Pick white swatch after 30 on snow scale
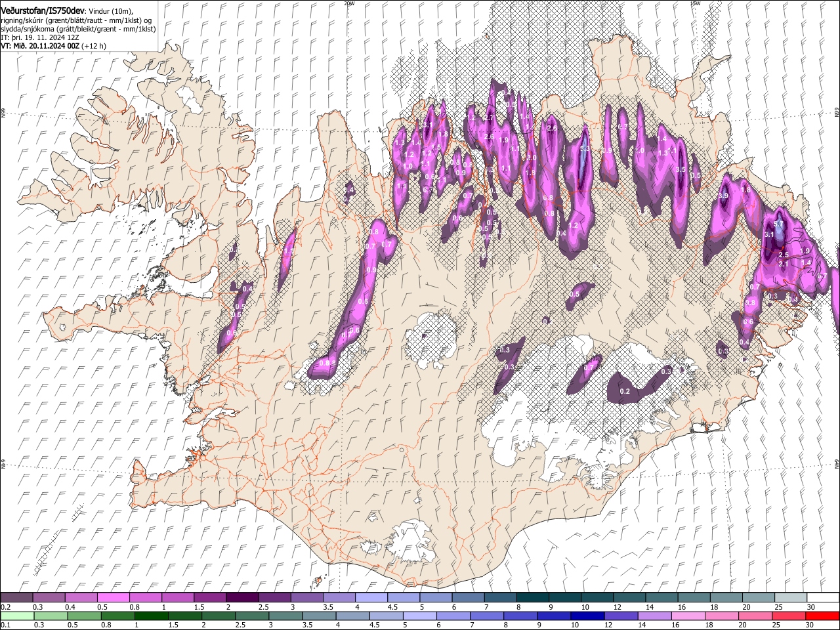 point(822,597)
